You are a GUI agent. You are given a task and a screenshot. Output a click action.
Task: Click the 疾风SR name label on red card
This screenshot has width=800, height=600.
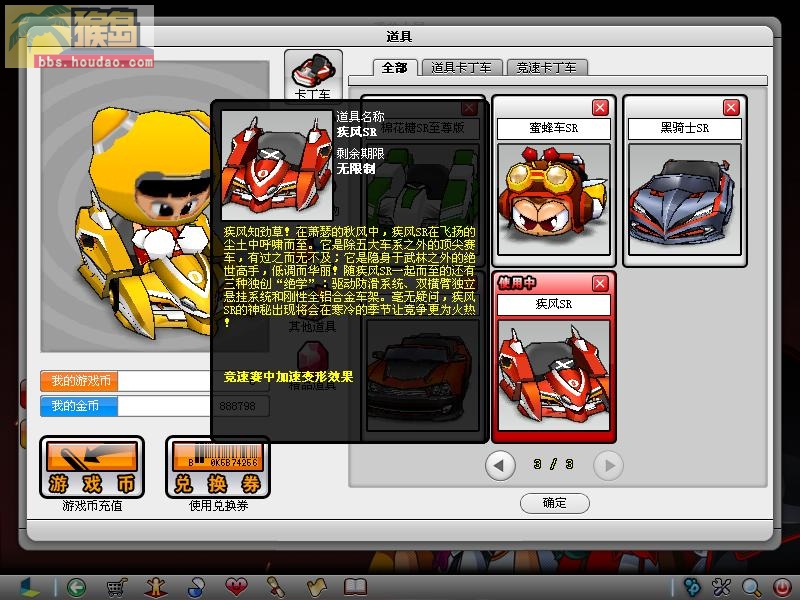click(554, 304)
